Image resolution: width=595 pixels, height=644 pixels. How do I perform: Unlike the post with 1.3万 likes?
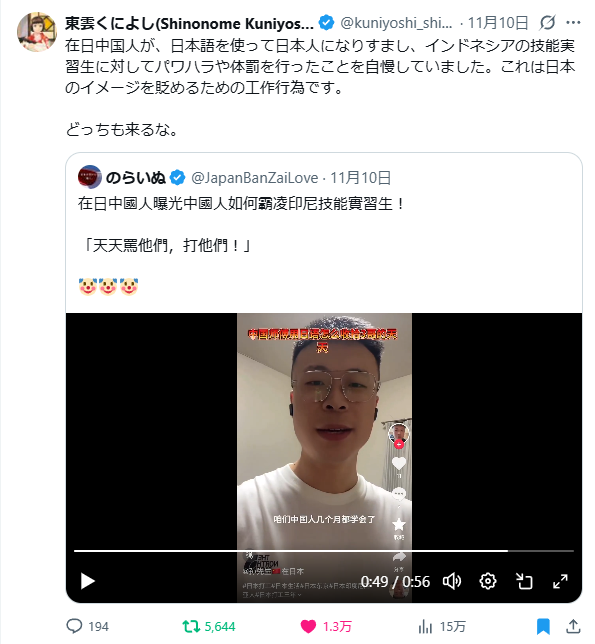308,626
